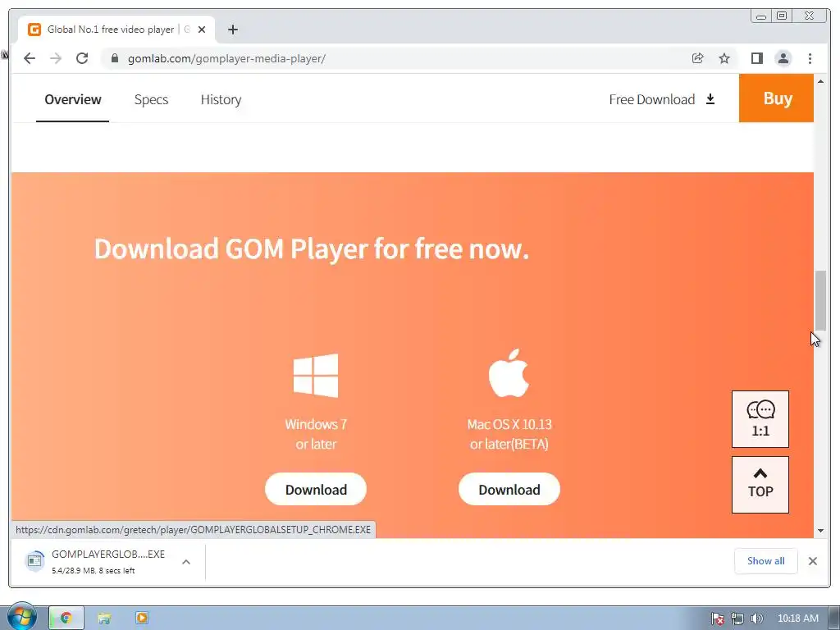Close the downloads bar

click(813, 561)
